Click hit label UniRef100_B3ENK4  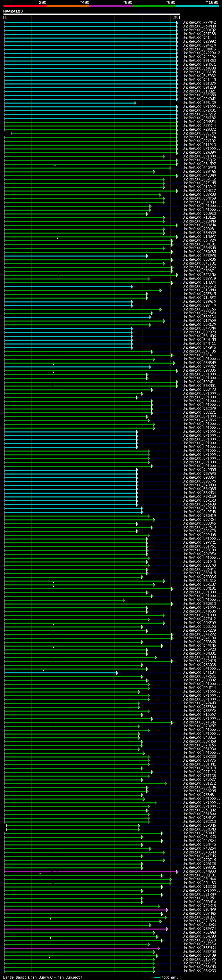199,948
